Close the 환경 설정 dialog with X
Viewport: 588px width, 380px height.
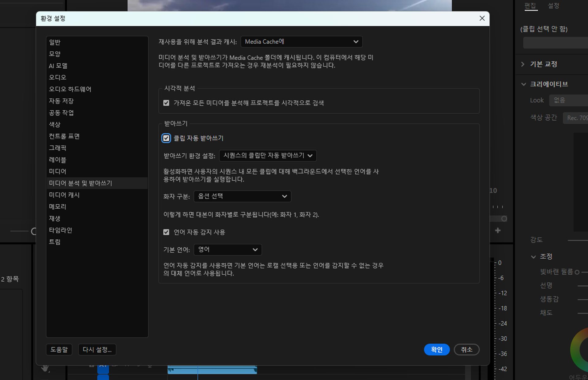click(x=482, y=18)
